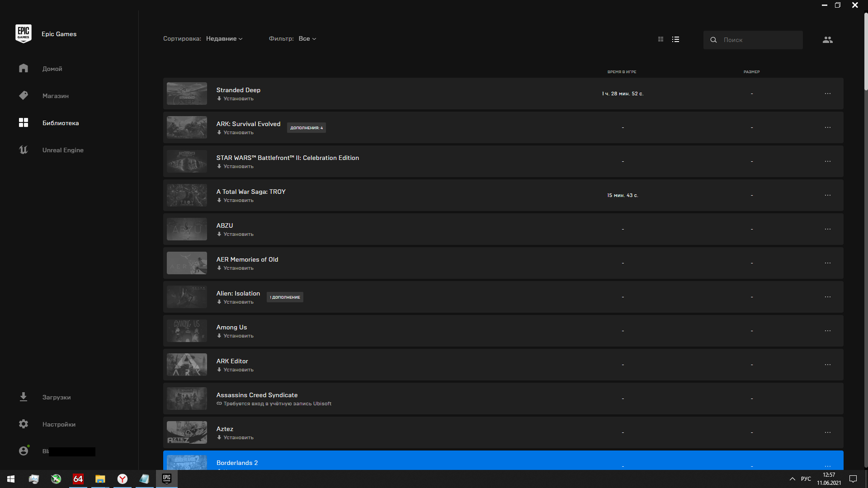Screen dimensions: 868x488
Task: Install ARK: Survival Evolved via Установить
Action: tap(235, 133)
